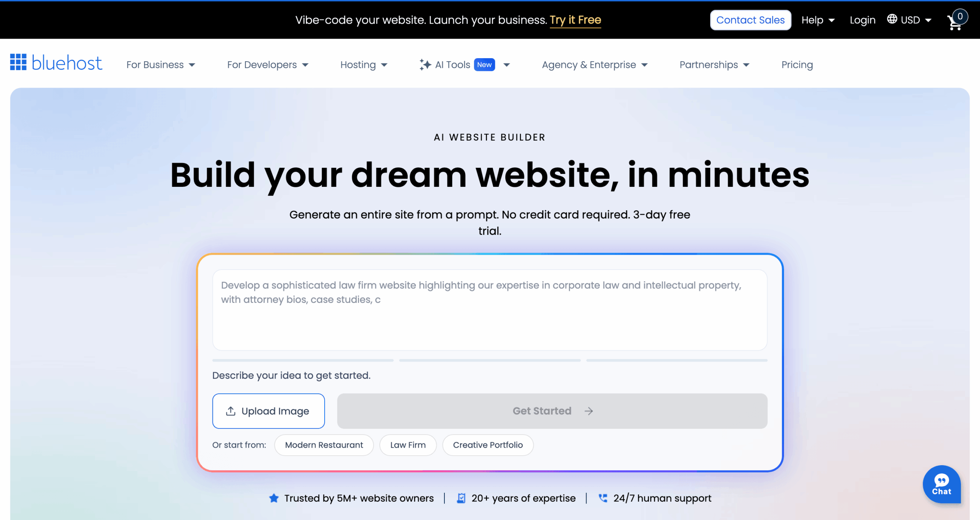Open the USD currency selector
Screen dimensions: 980x520
tap(910, 20)
